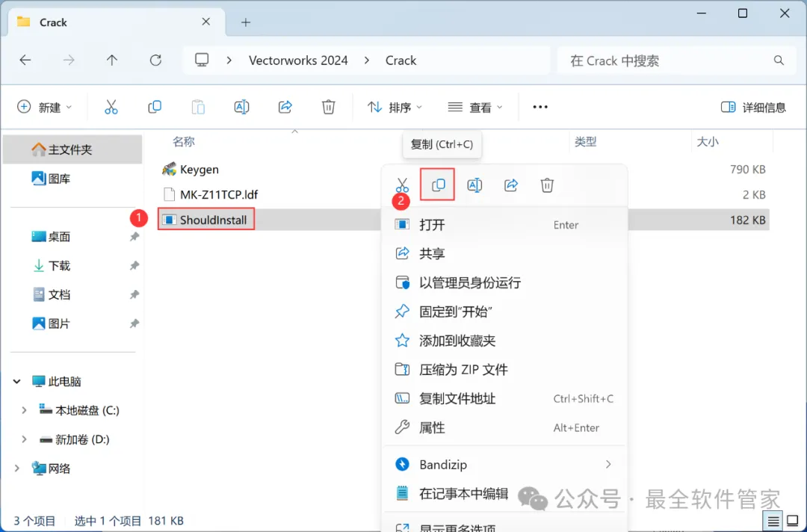The image size is (807, 532).
Task: Switch to large thumbnails view icon in status bar
Action: click(x=793, y=522)
